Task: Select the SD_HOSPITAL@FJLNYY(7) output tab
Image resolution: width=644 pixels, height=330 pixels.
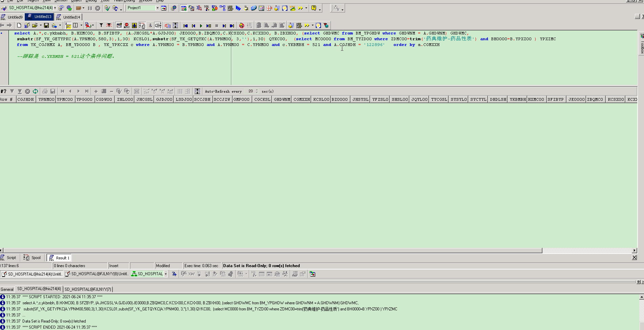Action: (x=88, y=289)
